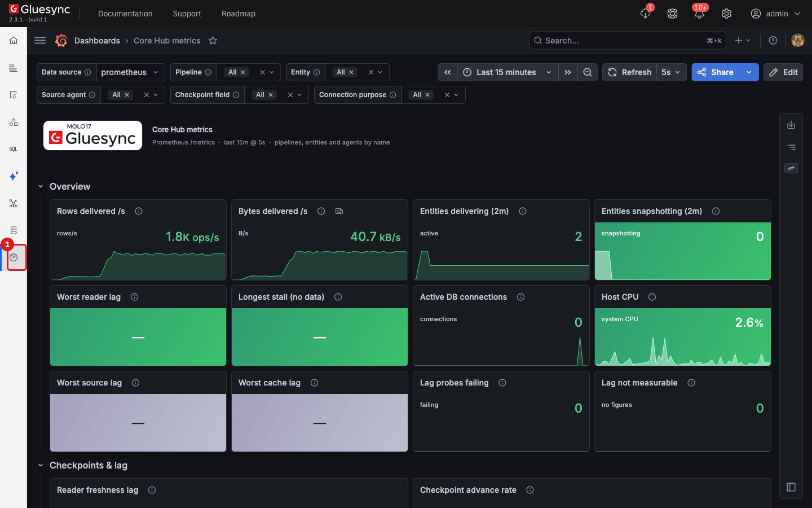Open the Support menu item
The height and width of the screenshot is (508, 812).
pyautogui.click(x=187, y=14)
